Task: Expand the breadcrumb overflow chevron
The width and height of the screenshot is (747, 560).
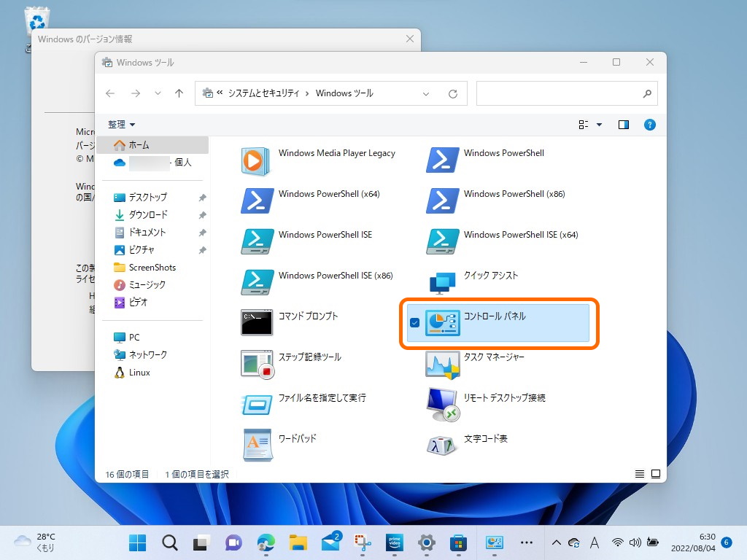Action: pyautogui.click(x=220, y=93)
